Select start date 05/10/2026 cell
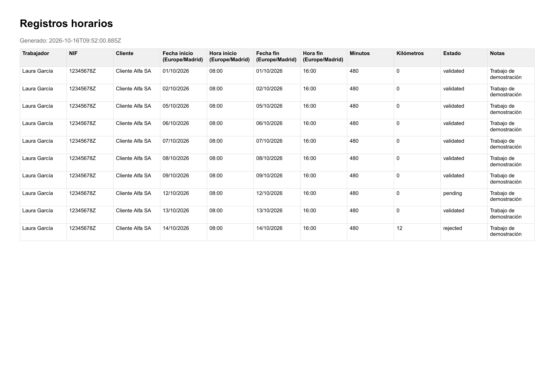The width and height of the screenshot is (554, 392). [184, 110]
